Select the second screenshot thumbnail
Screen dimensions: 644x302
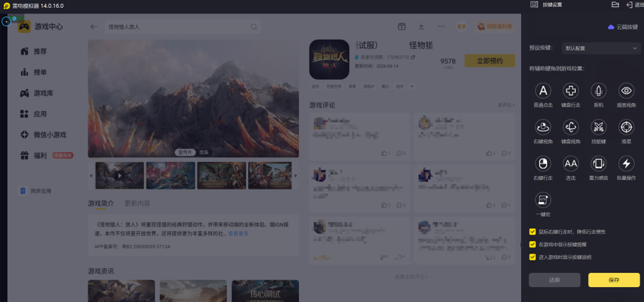pos(171,175)
